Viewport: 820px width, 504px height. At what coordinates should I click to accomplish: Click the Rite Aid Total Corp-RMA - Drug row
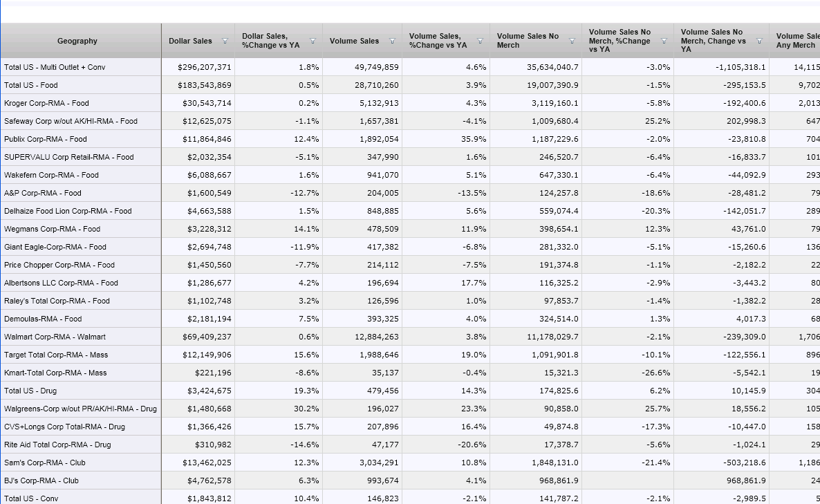pos(57,445)
